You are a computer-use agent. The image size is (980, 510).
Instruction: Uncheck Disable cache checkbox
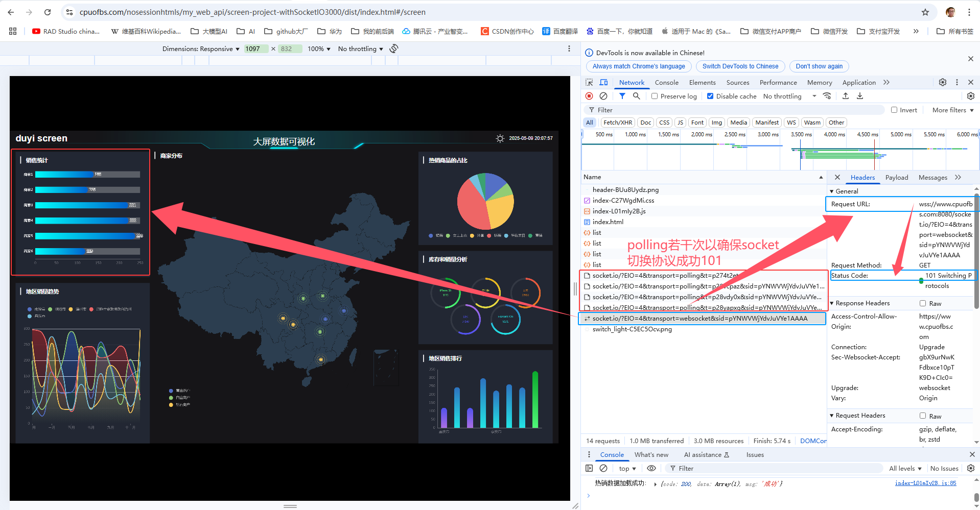click(710, 96)
